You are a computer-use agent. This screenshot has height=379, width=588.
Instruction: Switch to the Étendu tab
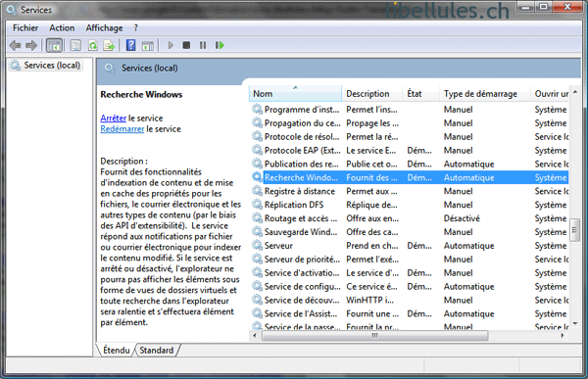click(x=117, y=351)
